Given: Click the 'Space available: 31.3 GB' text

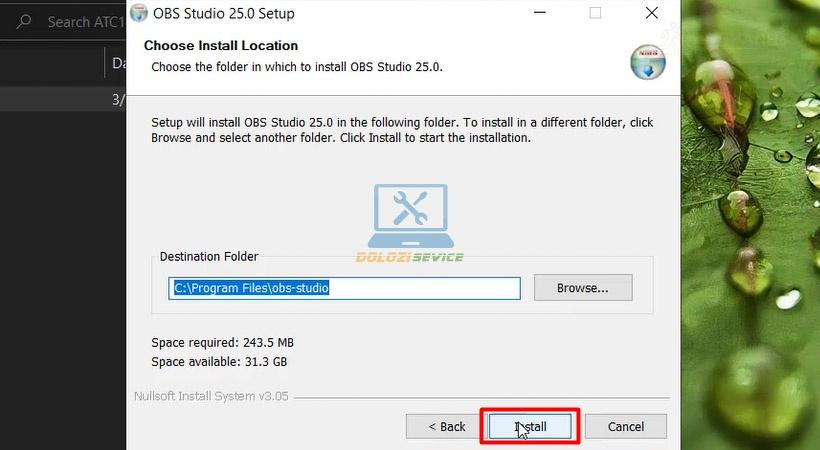Looking at the screenshot, I should [x=219, y=362].
